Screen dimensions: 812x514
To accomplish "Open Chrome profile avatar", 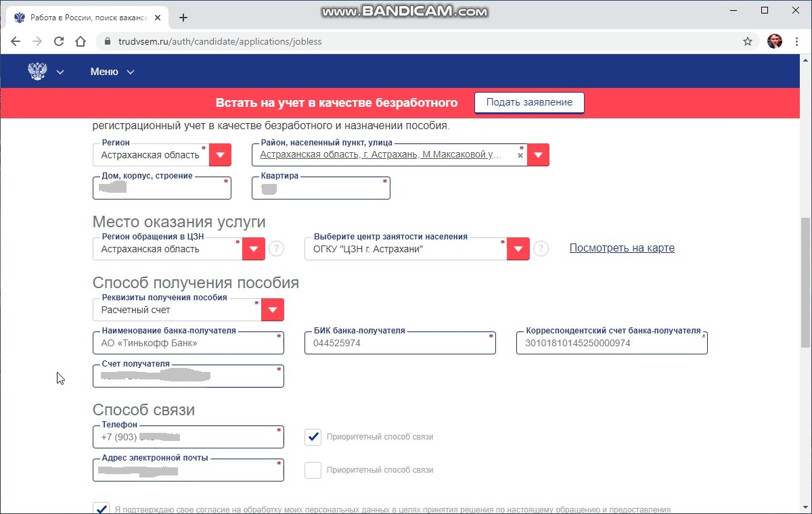I will [x=775, y=41].
